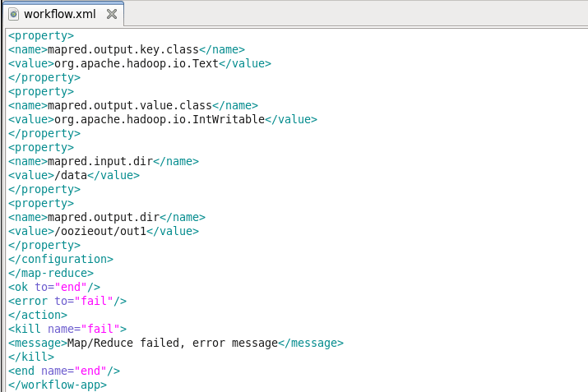Switch to the workflow.xml tab
588x392 pixels.
59,14
